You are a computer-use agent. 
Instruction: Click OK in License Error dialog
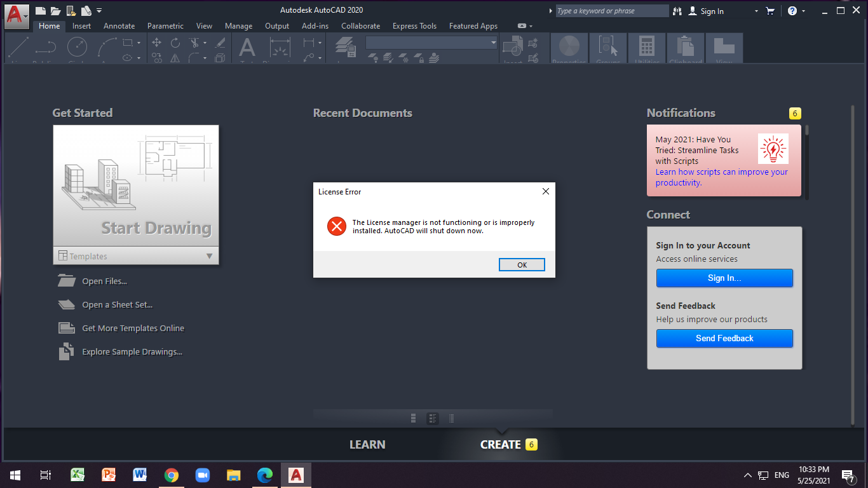tap(522, 265)
